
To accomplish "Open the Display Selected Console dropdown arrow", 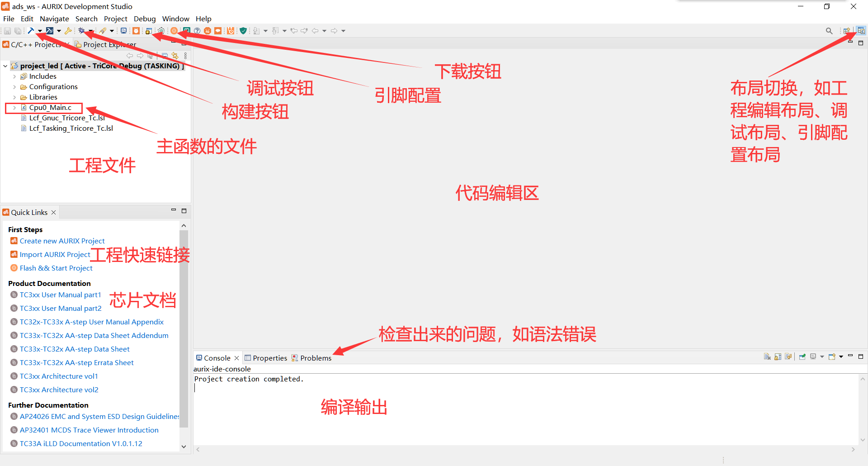I will [x=822, y=357].
